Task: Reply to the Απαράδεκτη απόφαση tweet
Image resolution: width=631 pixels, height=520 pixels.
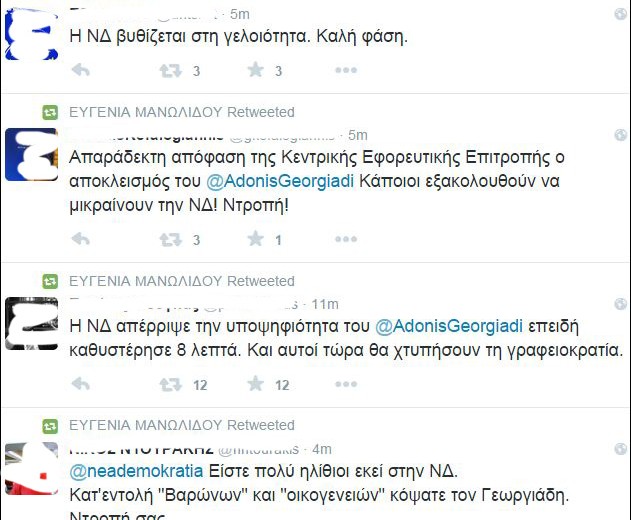Action: pos(82,240)
